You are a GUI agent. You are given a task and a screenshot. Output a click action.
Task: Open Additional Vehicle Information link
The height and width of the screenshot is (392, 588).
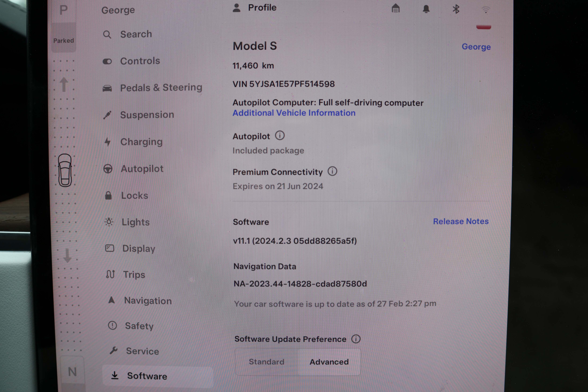click(294, 113)
